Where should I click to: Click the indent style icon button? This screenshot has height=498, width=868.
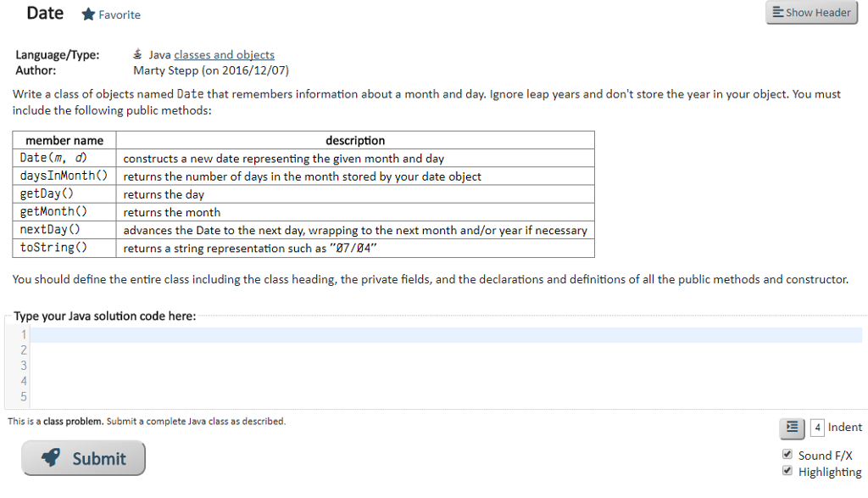(x=791, y=428)
